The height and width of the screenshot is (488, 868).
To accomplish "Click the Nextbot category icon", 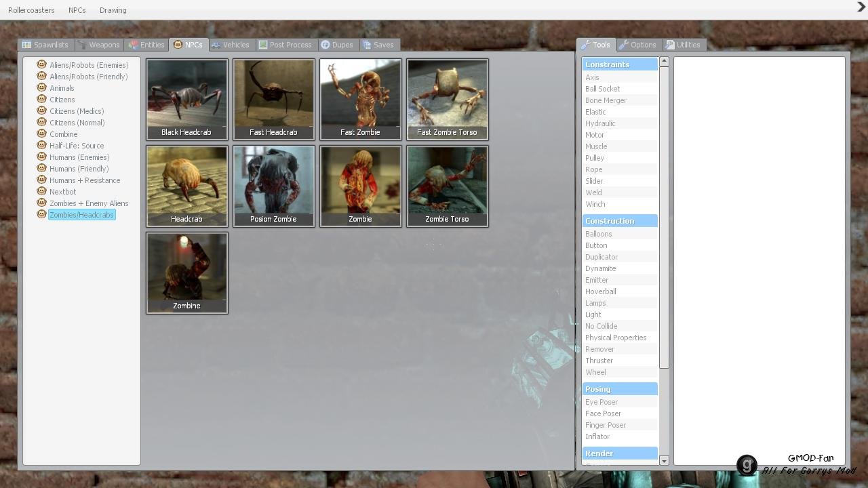I will 41,191.
